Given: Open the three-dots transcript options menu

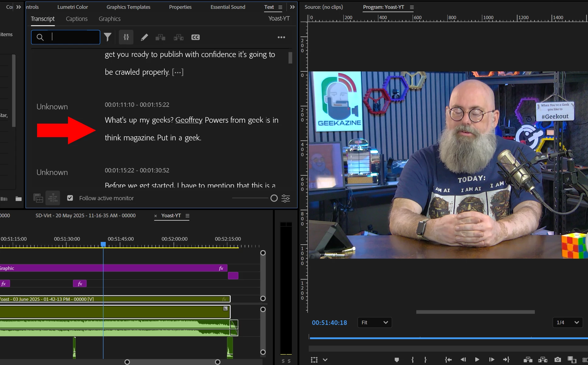Looking at the screenshot, I should [281, 37].
